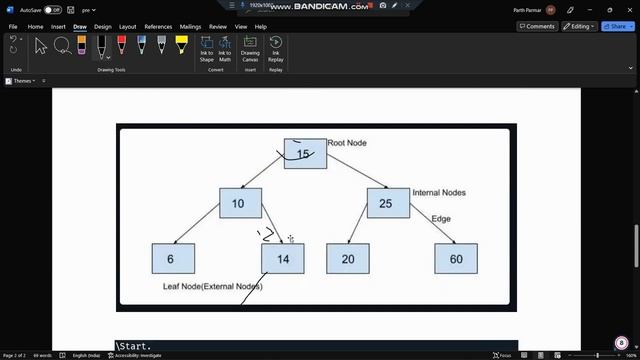Screen dimensions: 640x360
Task: Click the tree diagram node labeled 60
Action: click(x=456, y=259)
